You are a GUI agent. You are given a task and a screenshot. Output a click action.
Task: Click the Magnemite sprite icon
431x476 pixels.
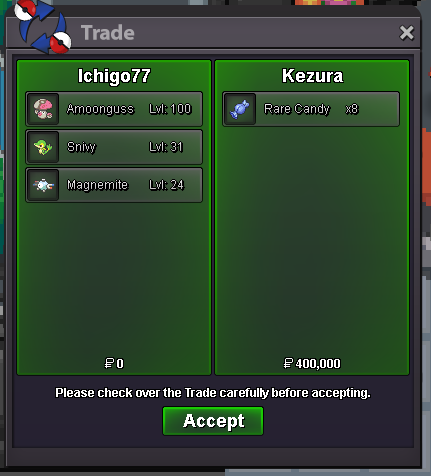tap(43, 185)
